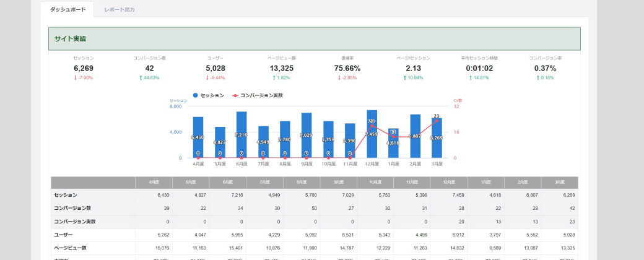Screen dimensions: 644x260
Task: Select the コンバージョン実数 row label in the table
Action: (x=75, y=221)
